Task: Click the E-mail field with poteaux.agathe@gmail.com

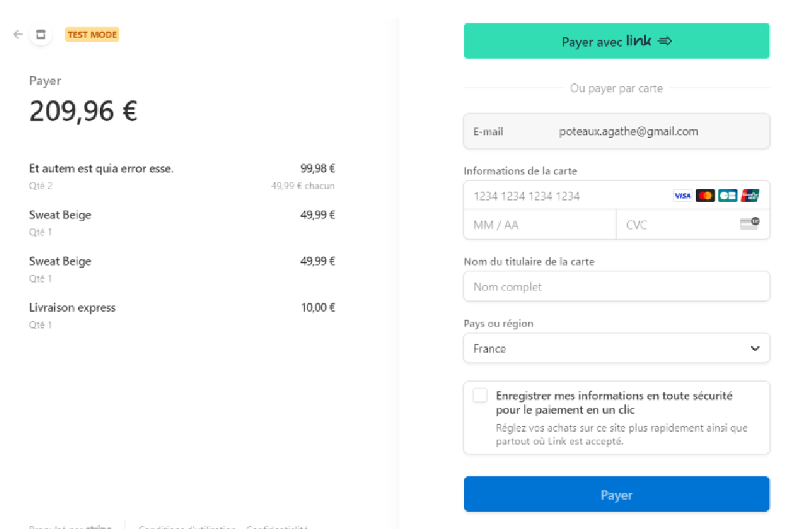Action: pyautogui.click(x=617, y=131)
